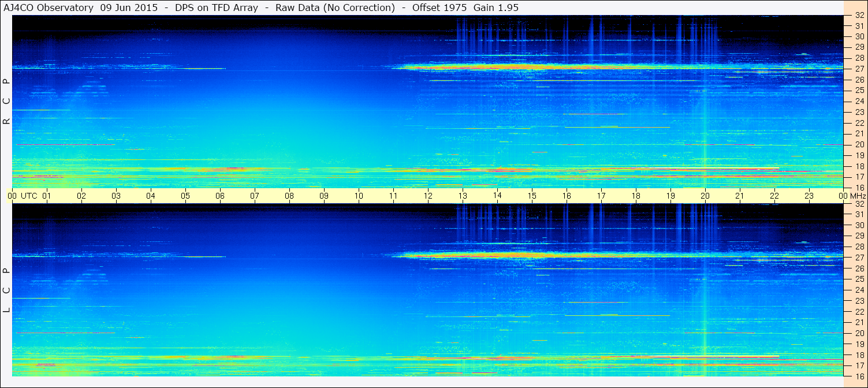Choose the 19 hour tick on time axis
The width and height of the screenshot is (868, 388).
670,196
